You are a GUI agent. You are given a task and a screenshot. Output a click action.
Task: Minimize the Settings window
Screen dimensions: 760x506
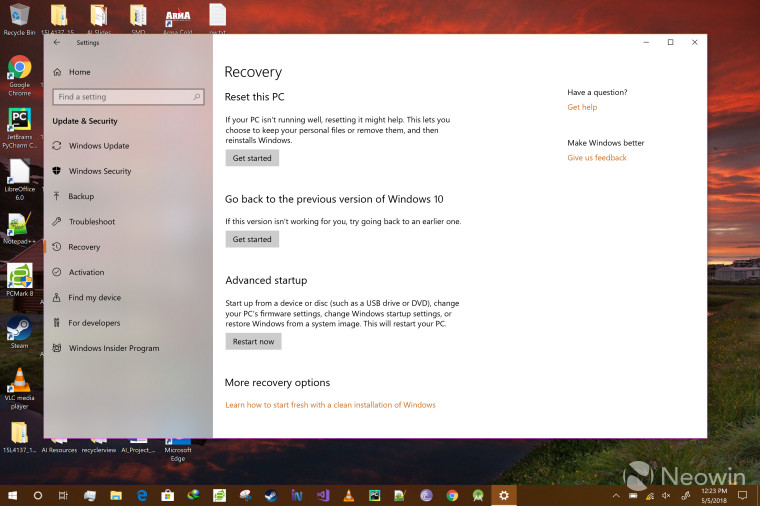tap(646, 42)
